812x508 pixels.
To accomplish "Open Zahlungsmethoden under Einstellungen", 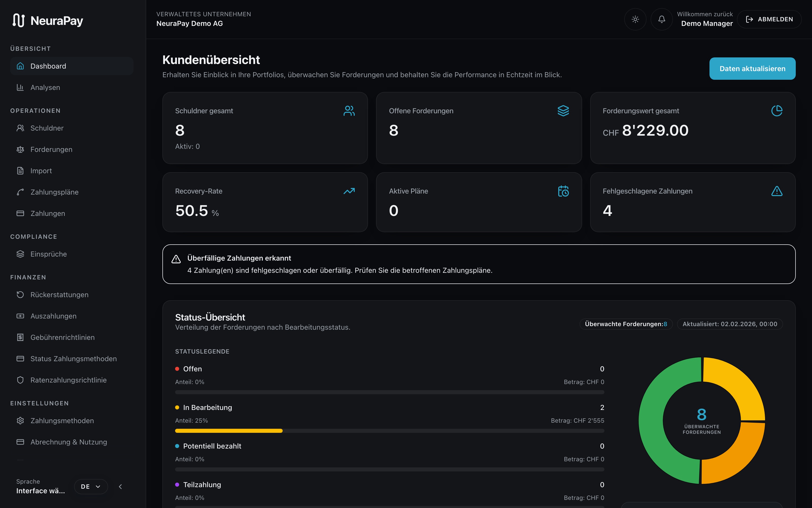I will tap(72, 421).
